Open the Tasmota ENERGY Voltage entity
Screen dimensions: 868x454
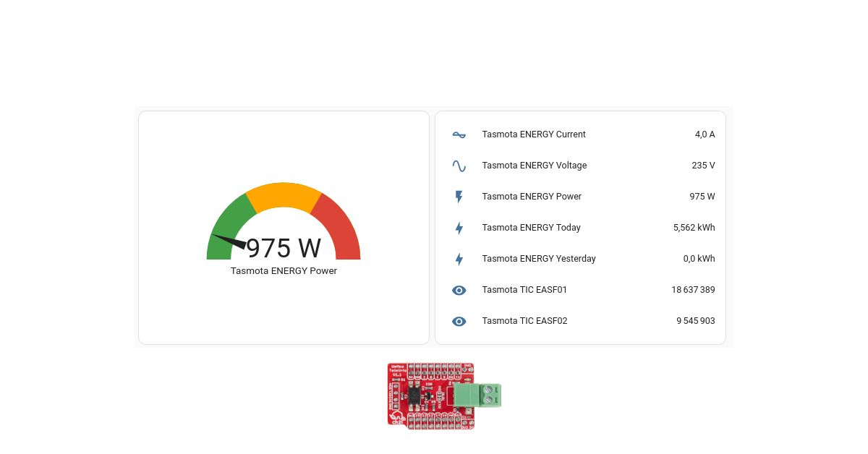(x=535, y=166)
